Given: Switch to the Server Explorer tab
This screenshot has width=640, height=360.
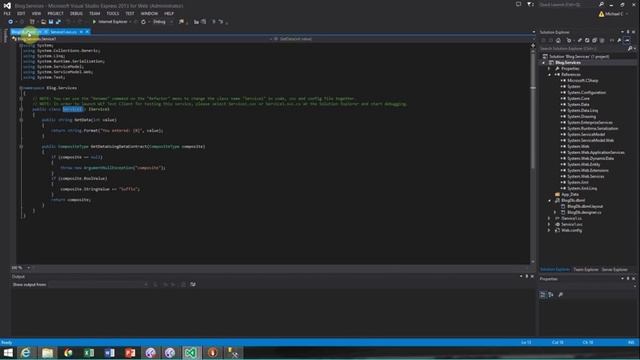Looking at the screenshot, I should coord(615,269).
